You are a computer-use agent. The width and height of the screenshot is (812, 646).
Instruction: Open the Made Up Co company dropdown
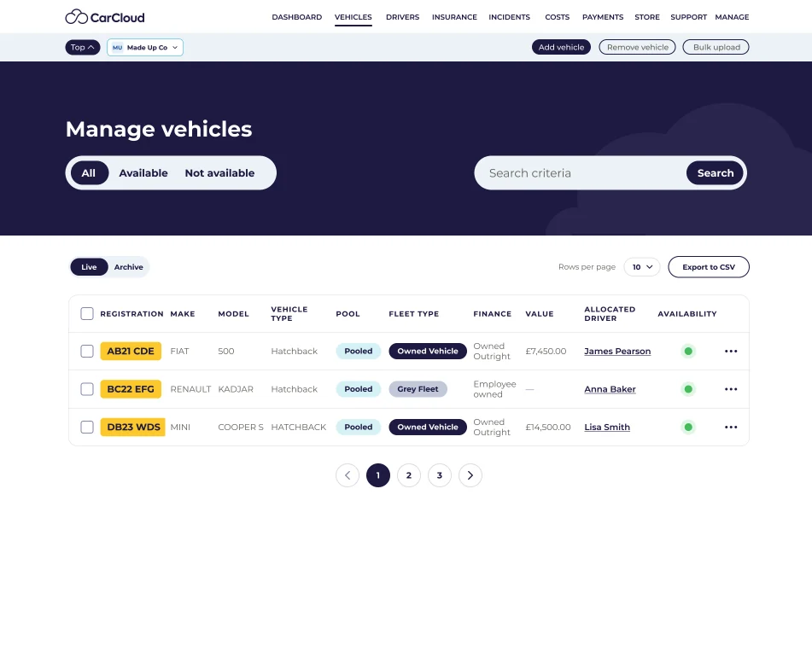coord(145,47)
